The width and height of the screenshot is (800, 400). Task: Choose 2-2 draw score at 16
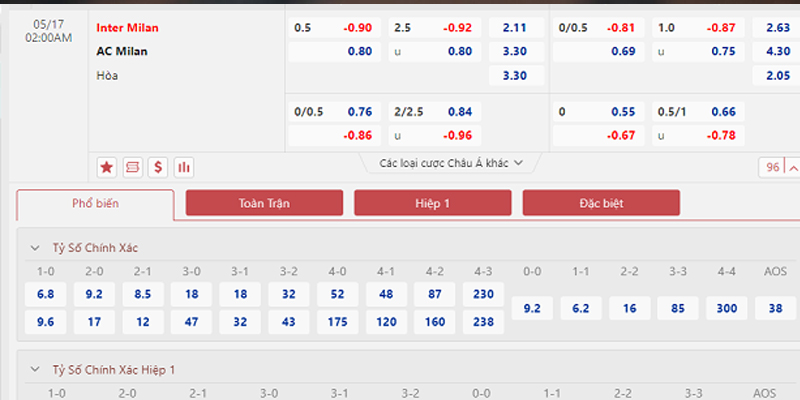pyautogui.click(x=630, y=308)
